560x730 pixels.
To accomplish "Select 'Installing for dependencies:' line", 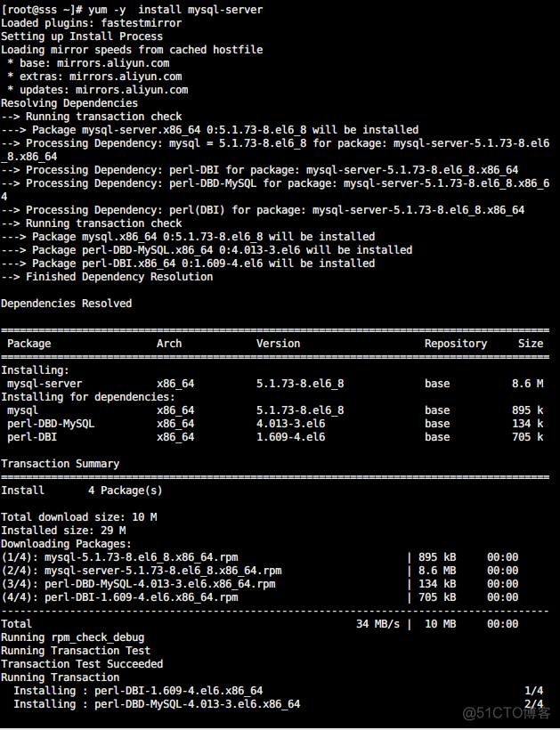I will (x=88, y=397).
